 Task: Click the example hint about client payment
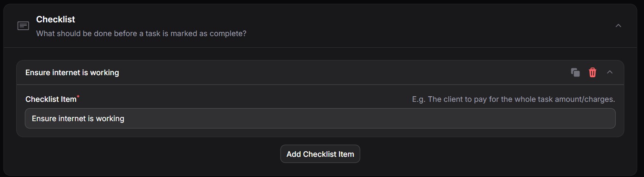pos(513,99)
